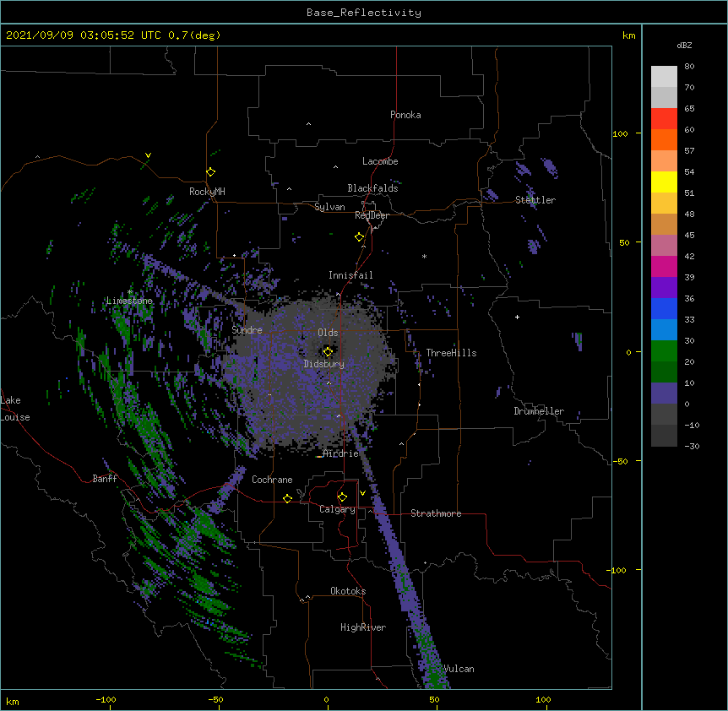Click the red 65 dBZ color swatch
This screenshot has height=711, width=728.
664,118
